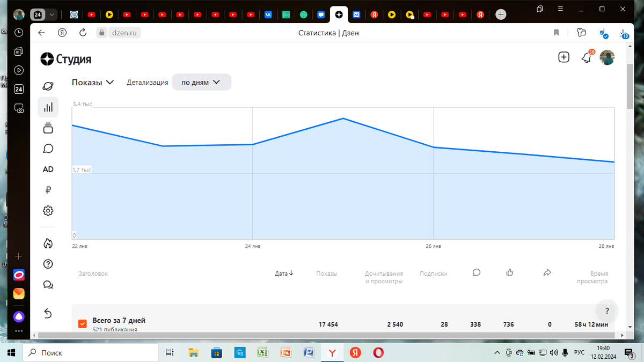644x362 pixels.
Task: Click the Заголовок column header
Action: coord(93,274)
